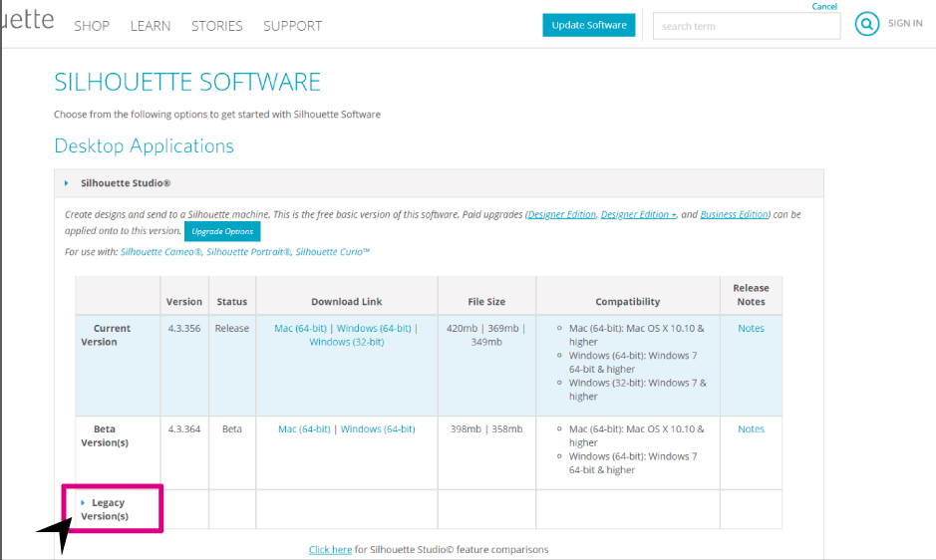Open Notes for the current version
936x560 pixels.
click(x=751, y=329)
